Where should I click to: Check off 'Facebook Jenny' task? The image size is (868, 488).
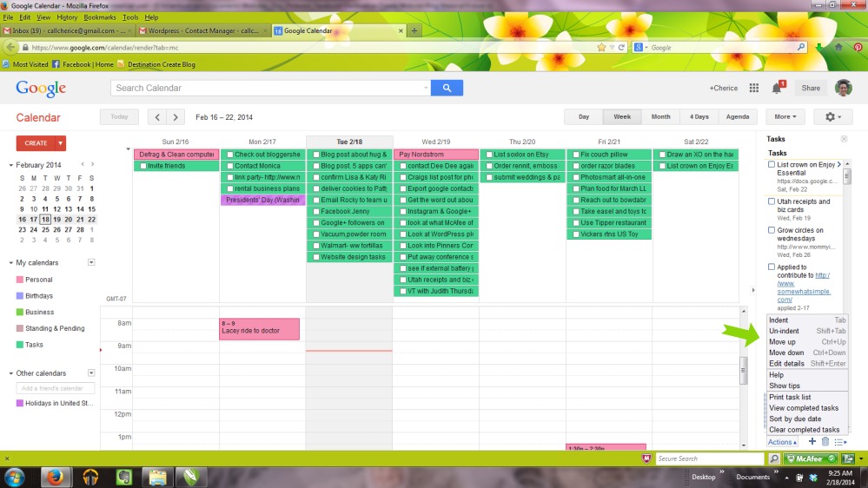pyautogui.click(x=316, y=211)
